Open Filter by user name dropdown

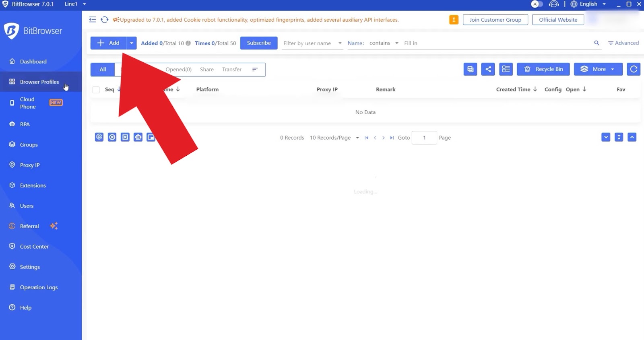(312, 43)
